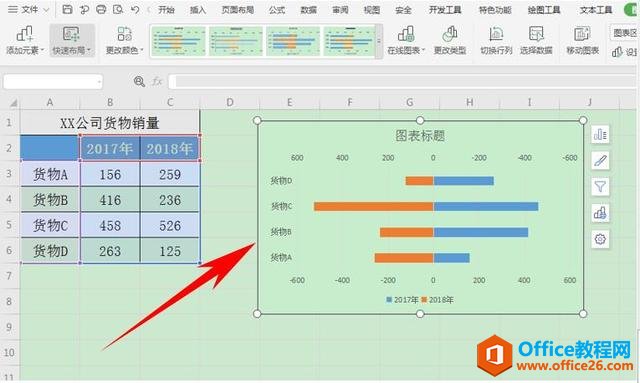Open the 更改颜色 dropdown
This screenshot has height=383, width=640.
(124, 40)
